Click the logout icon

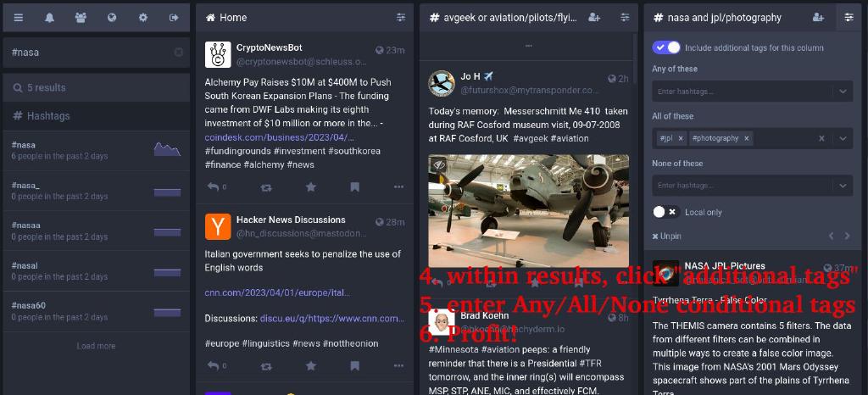pos(174,18)
